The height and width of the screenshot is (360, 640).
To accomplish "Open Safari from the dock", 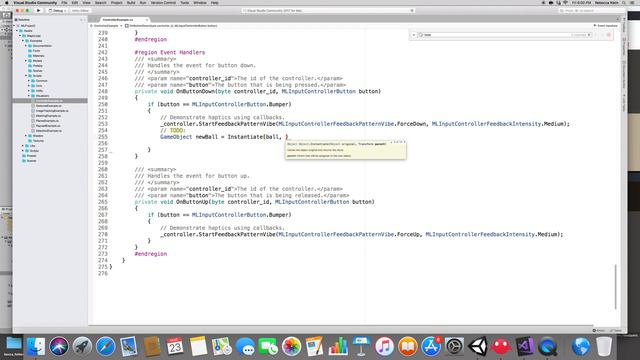I will tap(105, 347).
